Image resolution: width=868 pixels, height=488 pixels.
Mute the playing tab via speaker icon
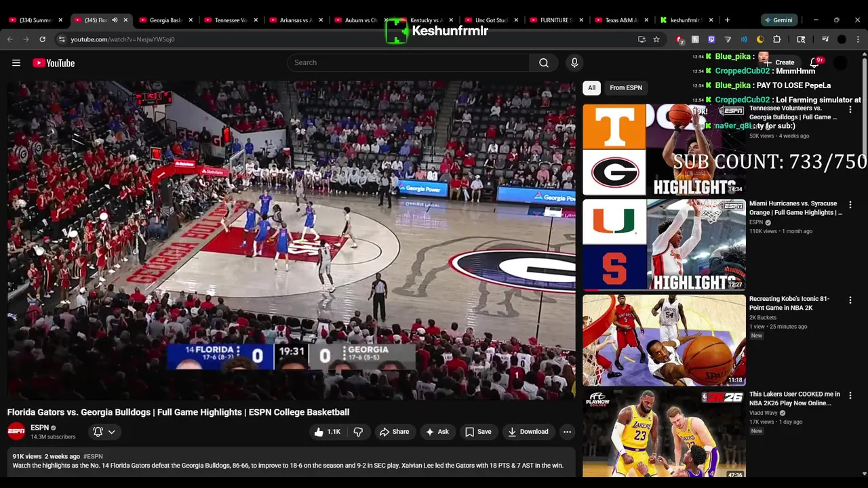[x=115, y=20]
